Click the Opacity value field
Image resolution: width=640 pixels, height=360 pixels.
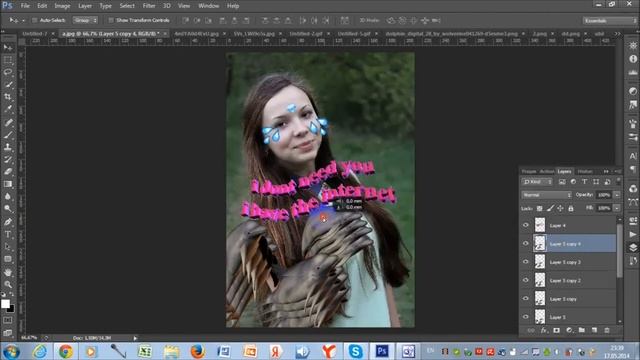click(604, 195)
